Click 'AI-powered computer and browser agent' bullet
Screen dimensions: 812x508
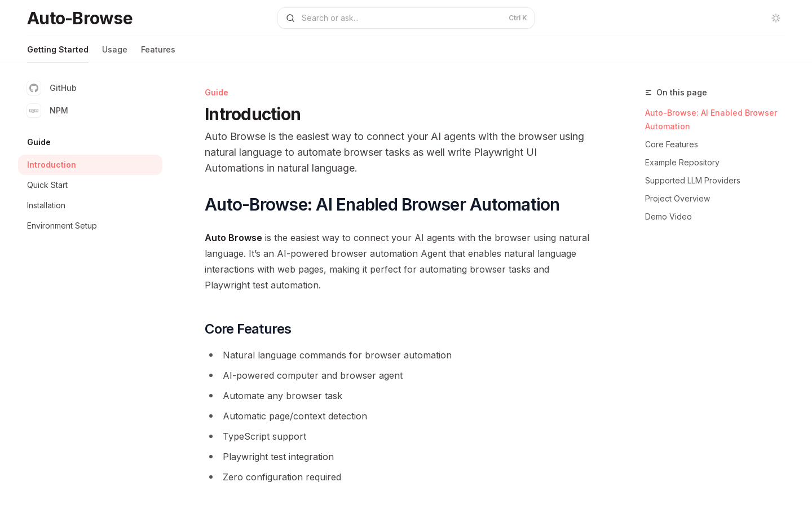pyautogui.click(x=312, y=375)
